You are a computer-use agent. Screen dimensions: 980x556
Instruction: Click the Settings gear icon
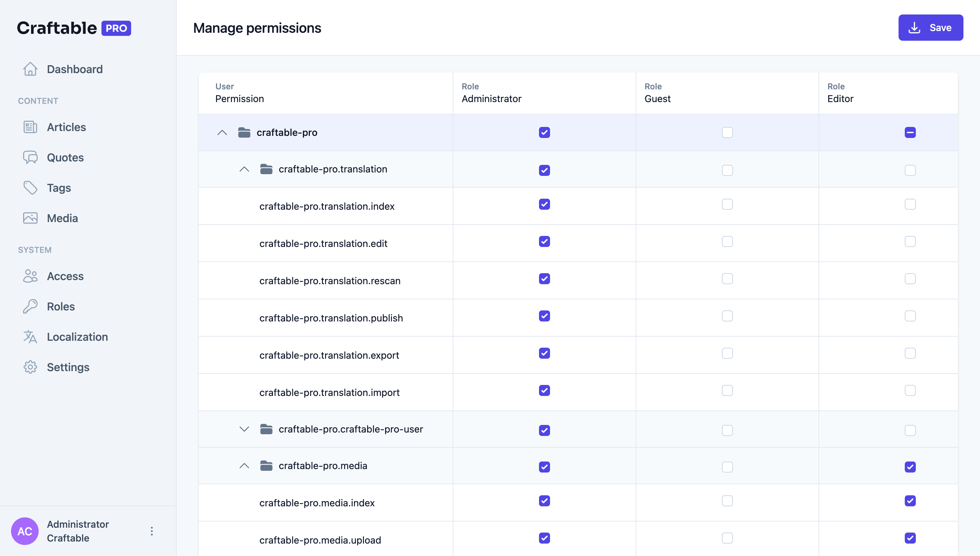coord(30,367)
